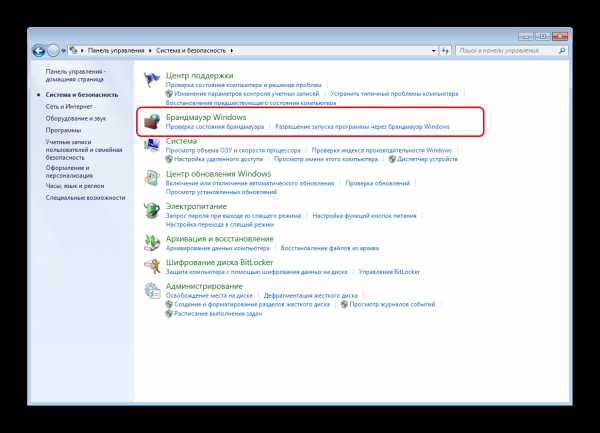Click 'Восстановление предшествующего состояния компьютера' link

(251, 103)
